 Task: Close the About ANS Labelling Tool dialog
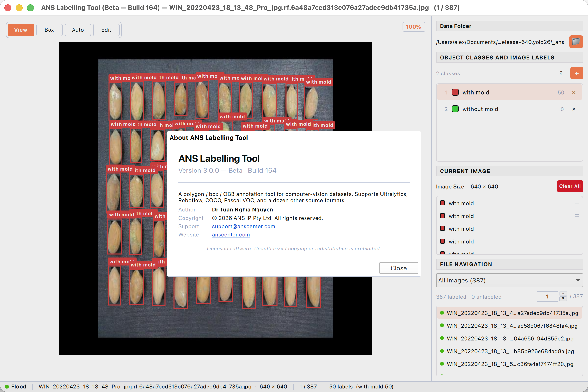coord(399,268)
